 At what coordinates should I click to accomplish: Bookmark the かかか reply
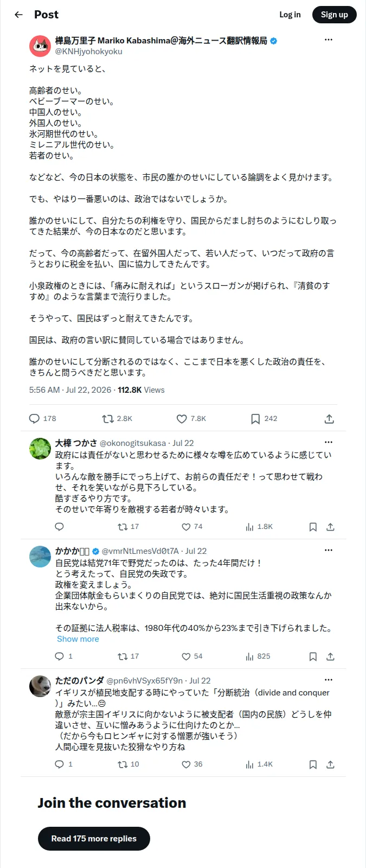point(313,656)
